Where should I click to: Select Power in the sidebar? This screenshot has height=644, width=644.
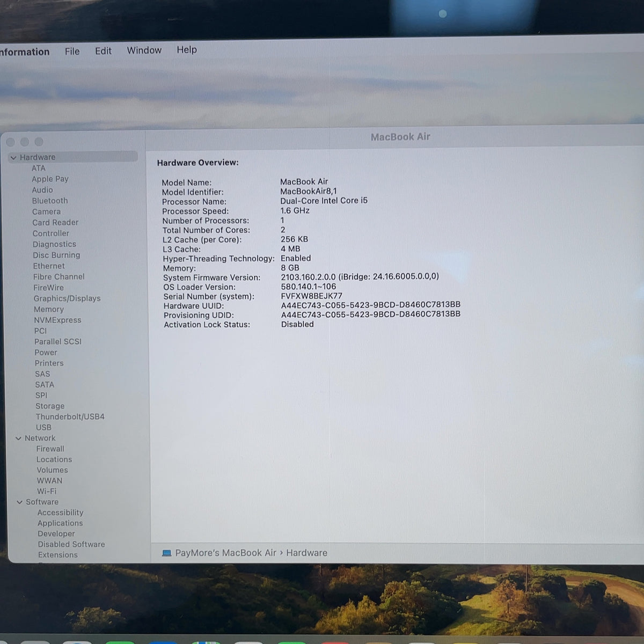[46, 353]
